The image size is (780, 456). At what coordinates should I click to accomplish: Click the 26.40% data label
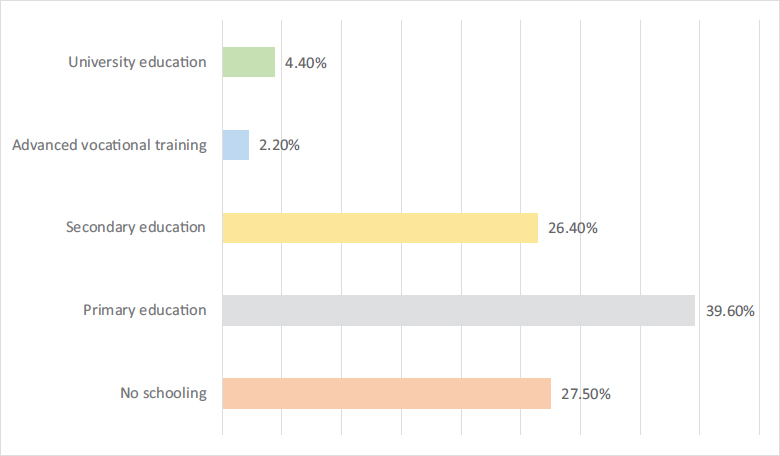(x=573, y=228)
